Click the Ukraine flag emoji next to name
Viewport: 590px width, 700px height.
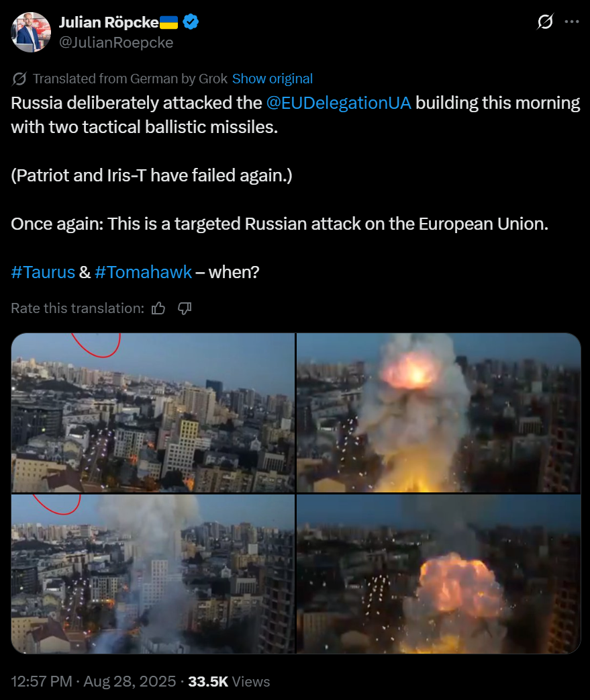click(169, 22)
